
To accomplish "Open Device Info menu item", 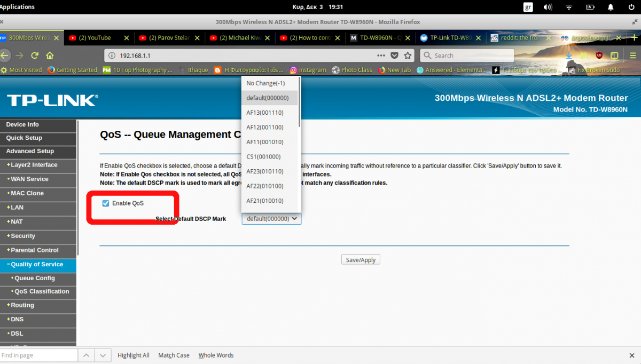I will tap(38, 124).
